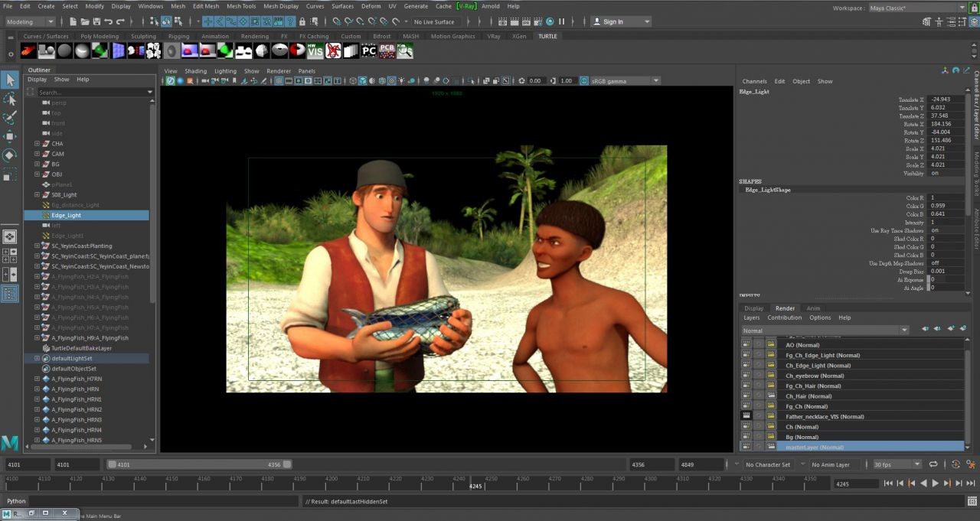Click the PCB shelf icon

(x=387, y=51)
